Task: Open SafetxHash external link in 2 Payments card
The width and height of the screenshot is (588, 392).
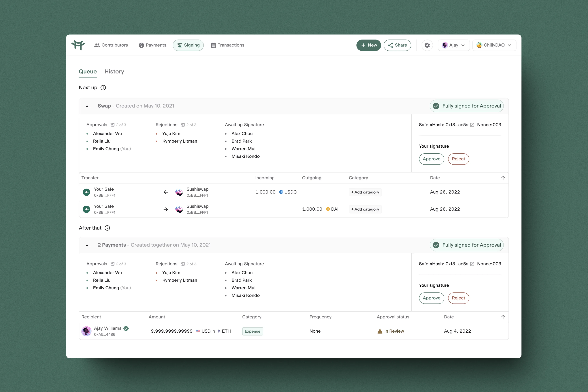Action: pyautogui.click(x=472, y=264)
